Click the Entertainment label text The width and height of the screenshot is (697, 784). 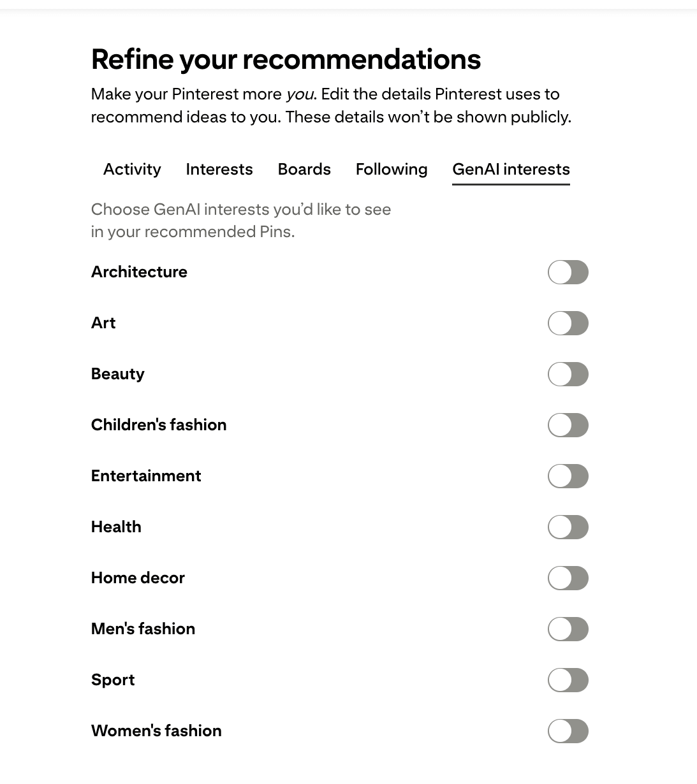(146, 476)
